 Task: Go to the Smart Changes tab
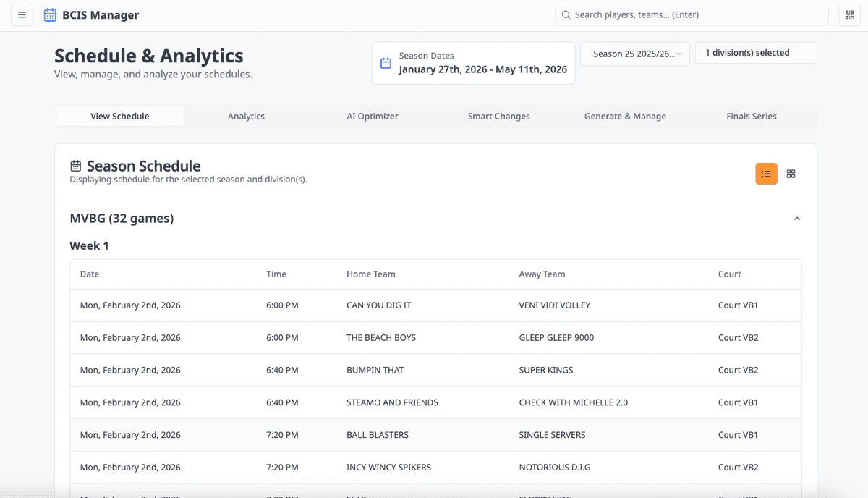[x=498, y=117]
